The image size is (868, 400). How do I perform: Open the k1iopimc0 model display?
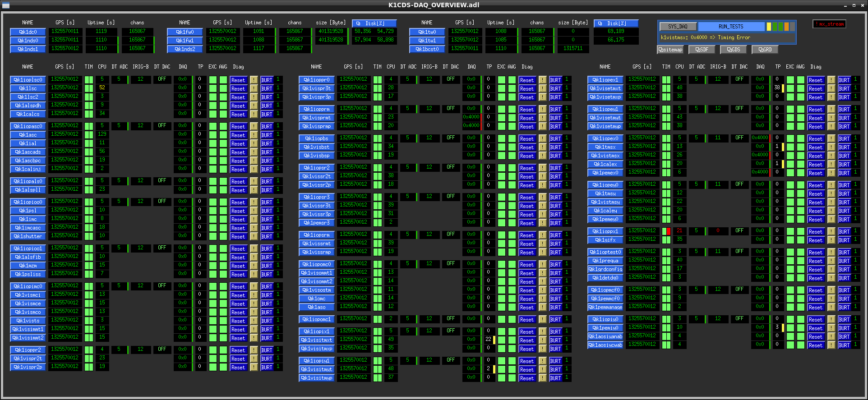pyautogui.click(x=28, y=286)
